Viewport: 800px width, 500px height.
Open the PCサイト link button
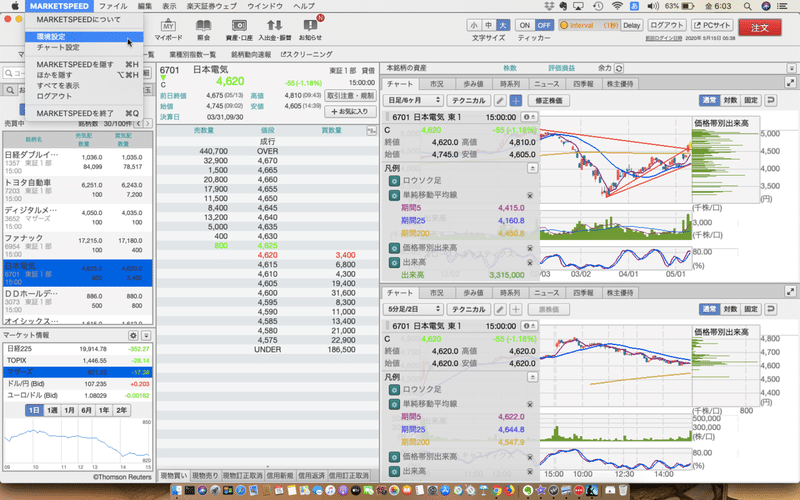pos(712,25)
